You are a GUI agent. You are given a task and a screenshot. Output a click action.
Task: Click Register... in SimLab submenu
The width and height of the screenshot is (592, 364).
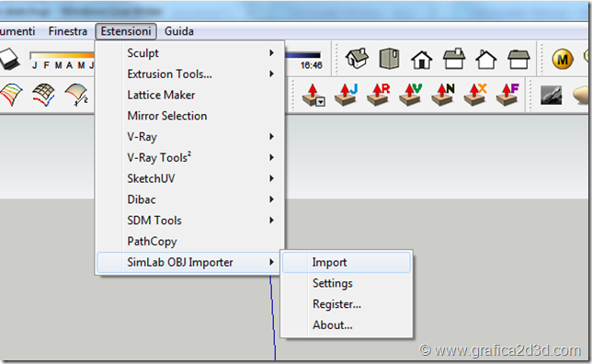(x=336, y=304)
